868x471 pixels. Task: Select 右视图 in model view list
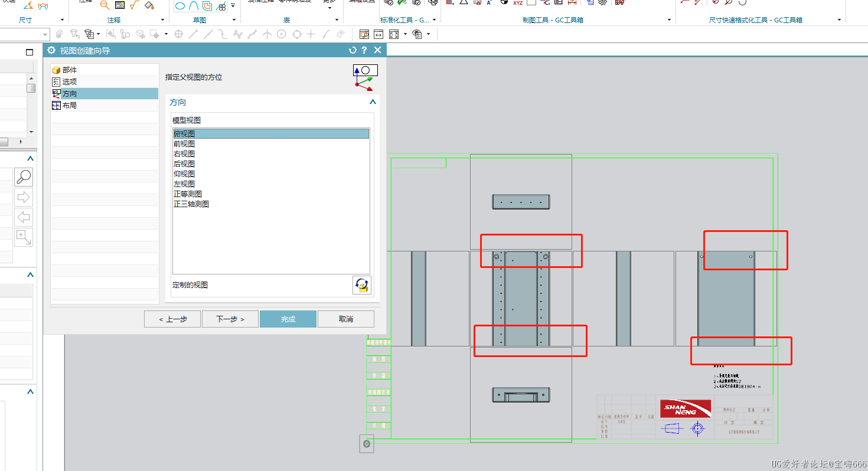[271, 154]
